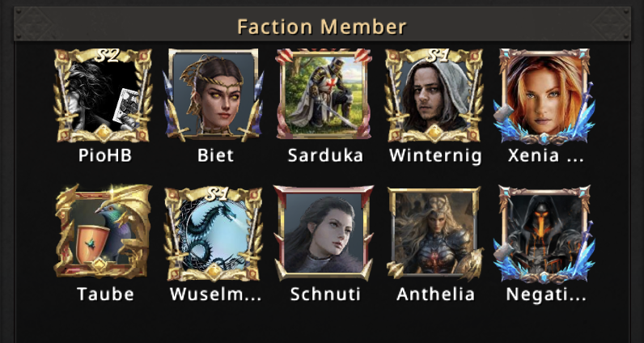Select Xenia's red-haired woman avatar

544,96
